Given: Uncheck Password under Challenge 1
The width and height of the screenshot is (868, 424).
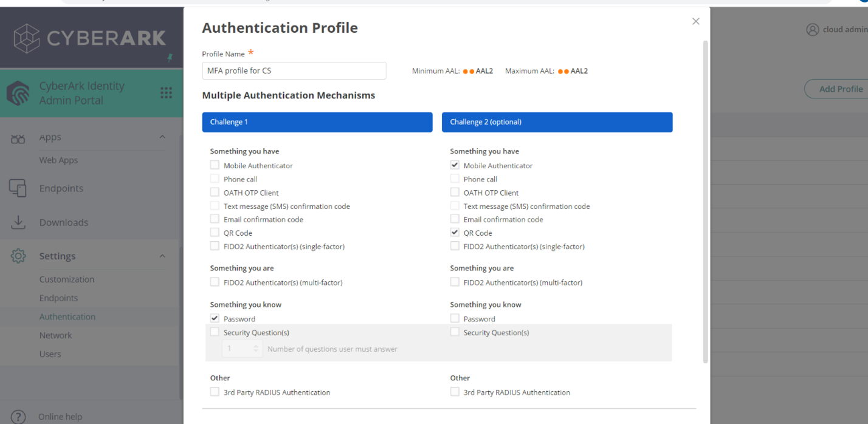Looking at the screenshot, I should pos(215,318).
